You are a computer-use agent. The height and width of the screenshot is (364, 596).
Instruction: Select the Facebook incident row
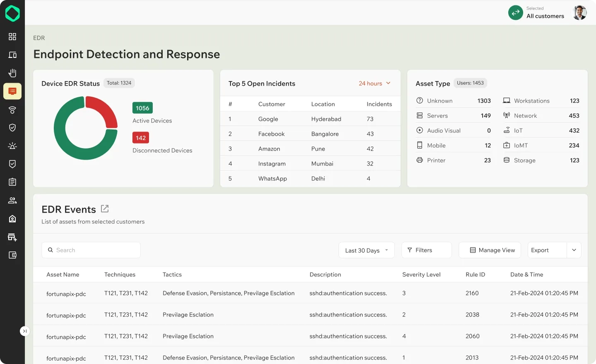point(310,134)
